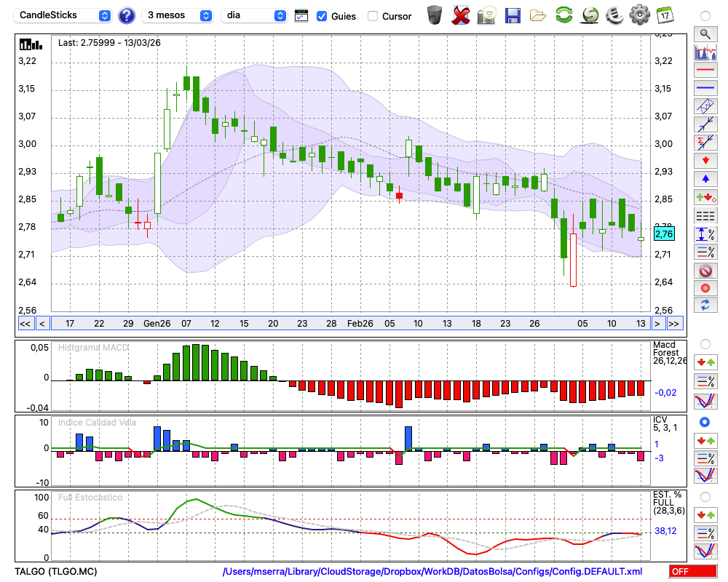Screen dimensions: 728x582
Task: Click the << rewind navigation button
Action: pyautogui.click(x=25, y=324)
